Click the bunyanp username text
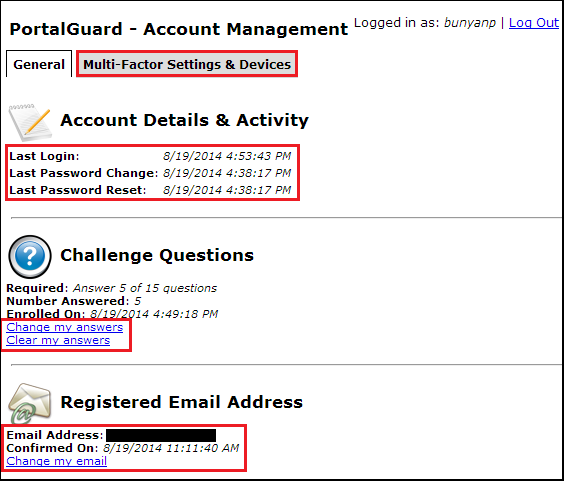564x481 pixels. pos(470,23)
